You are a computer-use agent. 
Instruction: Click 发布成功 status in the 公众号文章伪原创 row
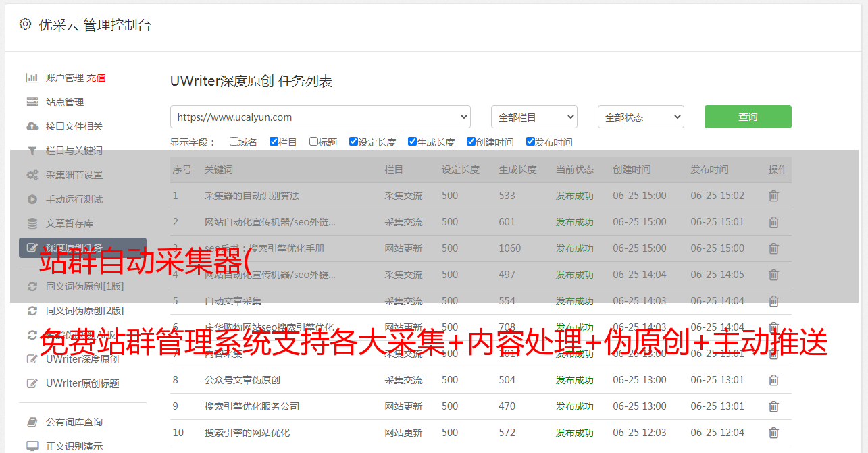click(x=575, y=380)
